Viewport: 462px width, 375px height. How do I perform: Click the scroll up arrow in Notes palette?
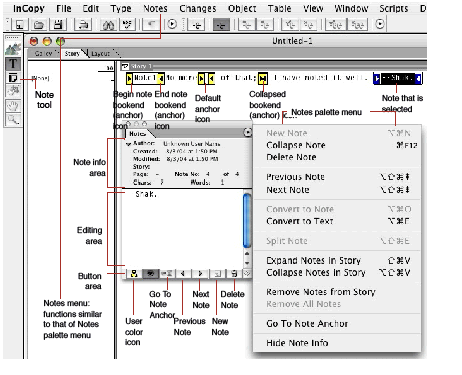coord(247,254)
